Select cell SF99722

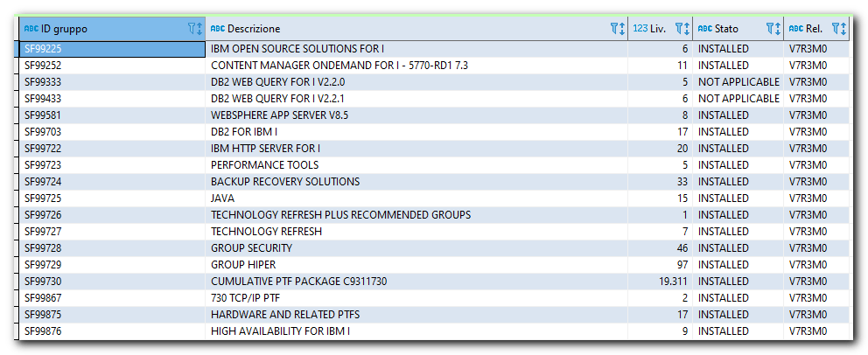(112, 148)
